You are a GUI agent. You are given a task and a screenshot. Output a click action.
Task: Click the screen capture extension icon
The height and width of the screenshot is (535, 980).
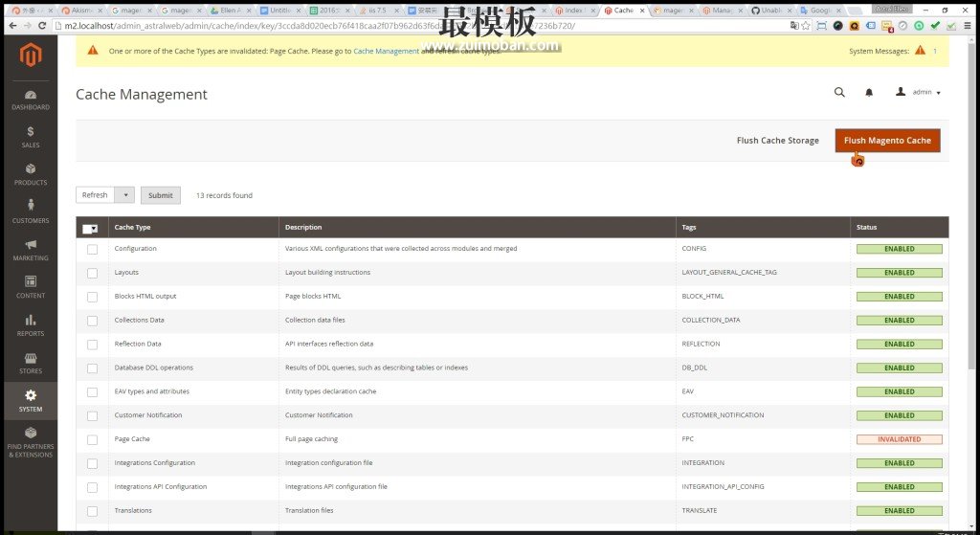pyautogui.click(x=822, y=26)
